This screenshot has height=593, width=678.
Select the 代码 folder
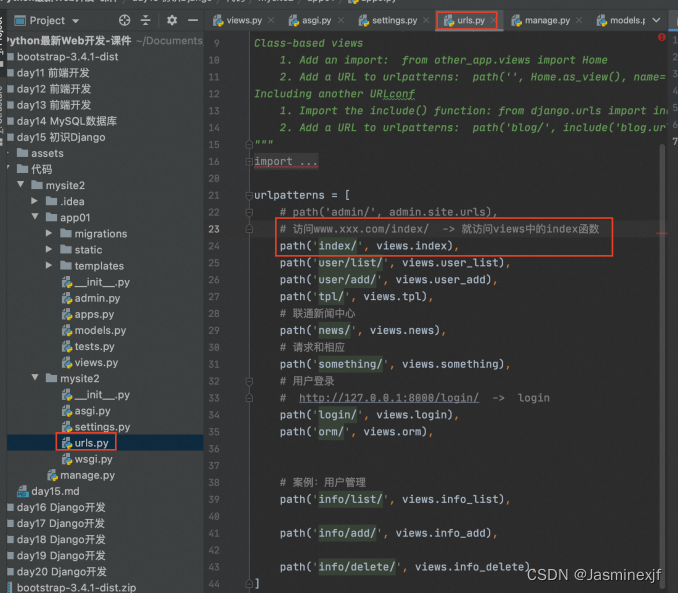tap(35, 169)
